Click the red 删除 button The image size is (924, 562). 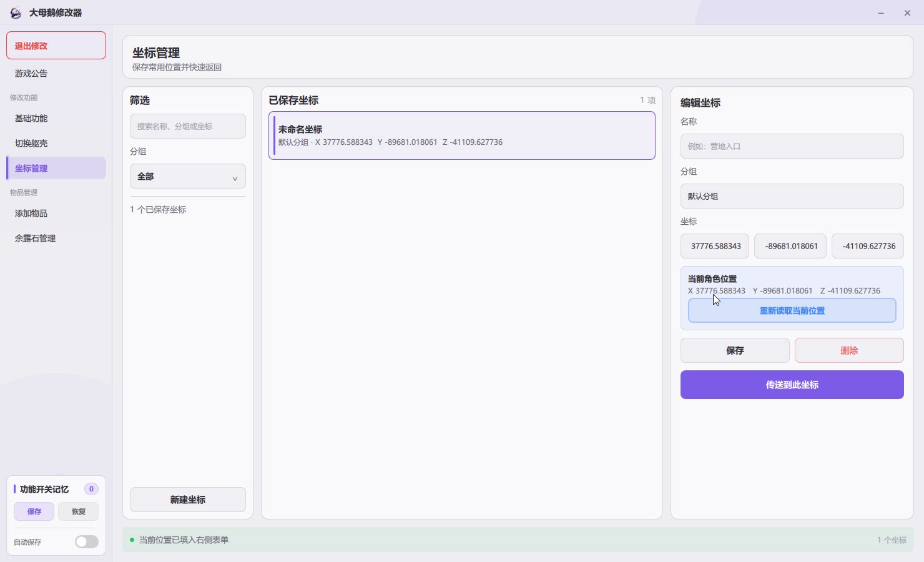[x=849, y=350]
